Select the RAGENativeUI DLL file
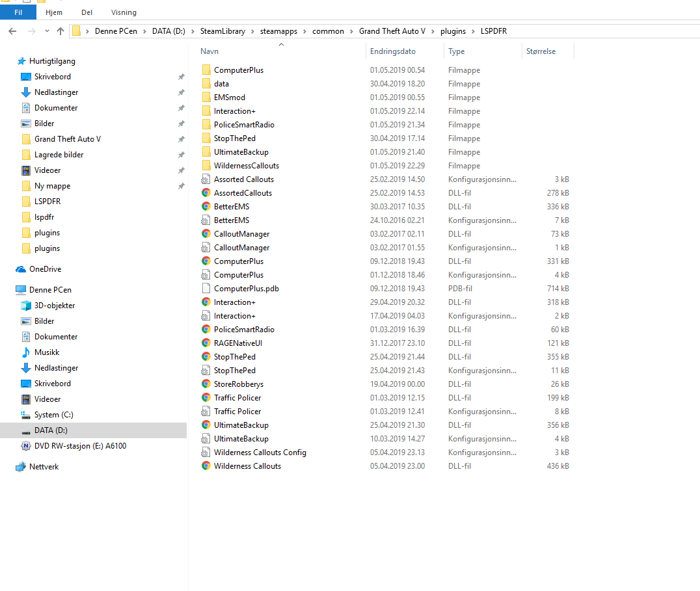This screenshot has width=700, height=591. 241,343
